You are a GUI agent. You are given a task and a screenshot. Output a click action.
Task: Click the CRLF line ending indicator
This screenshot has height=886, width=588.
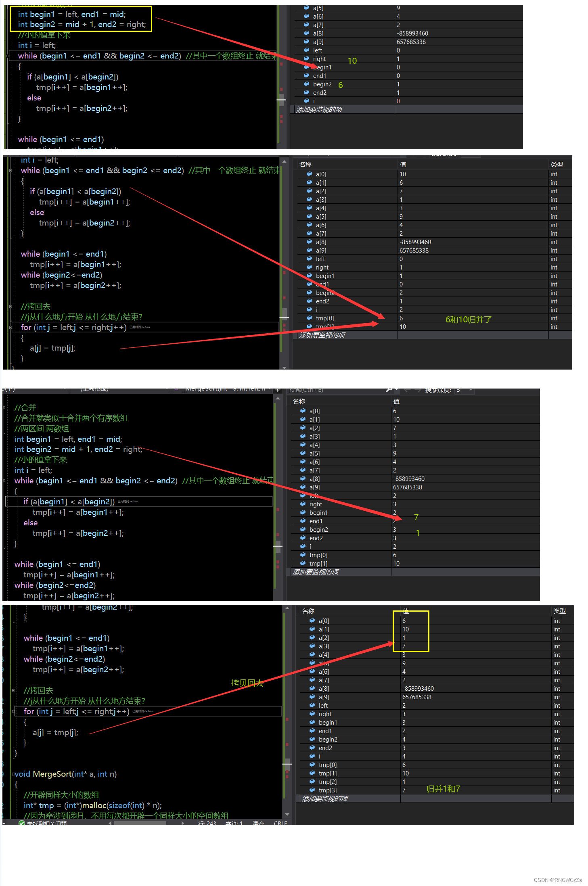pos(280,823)
